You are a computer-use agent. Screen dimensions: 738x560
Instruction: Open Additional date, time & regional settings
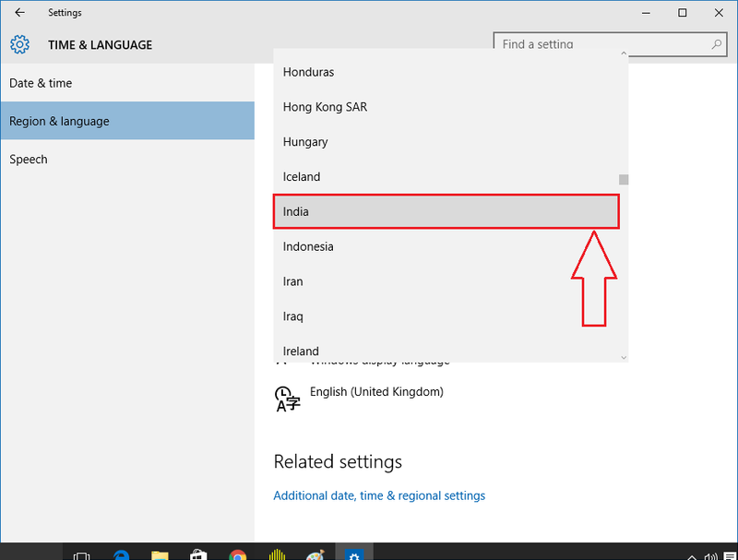(379, 495)
